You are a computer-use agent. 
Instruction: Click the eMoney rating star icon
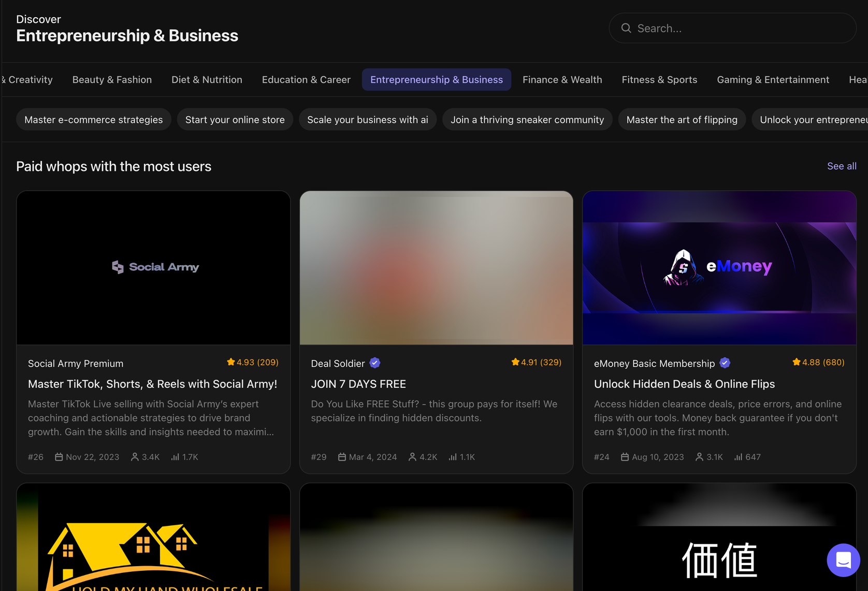coord(797,362)
